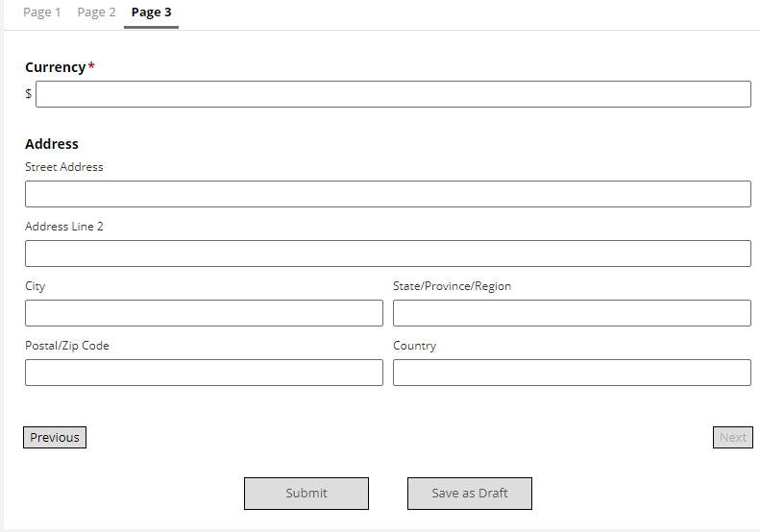Click the dollar sign currency prefix
Screen dimensions: 760x532
point(29,93)
